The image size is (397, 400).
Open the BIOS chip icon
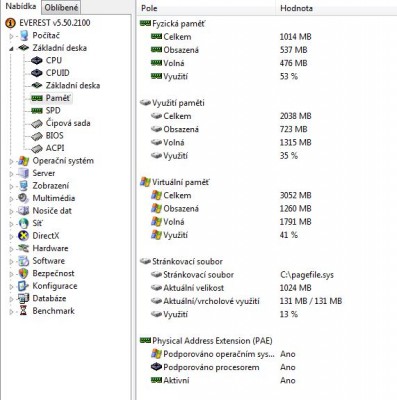(37, 136)
